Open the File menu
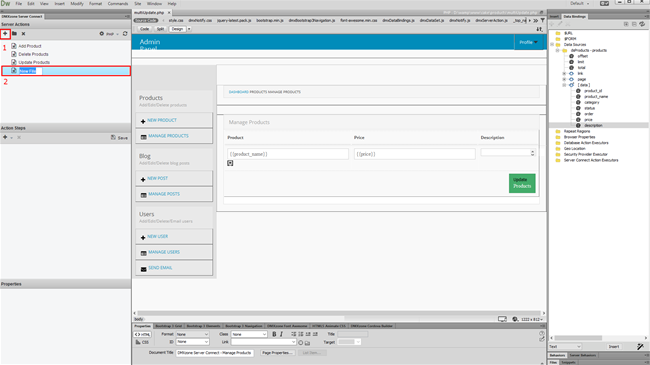Image resolution: width=650 pixels, height=365 pixels. 19,3
